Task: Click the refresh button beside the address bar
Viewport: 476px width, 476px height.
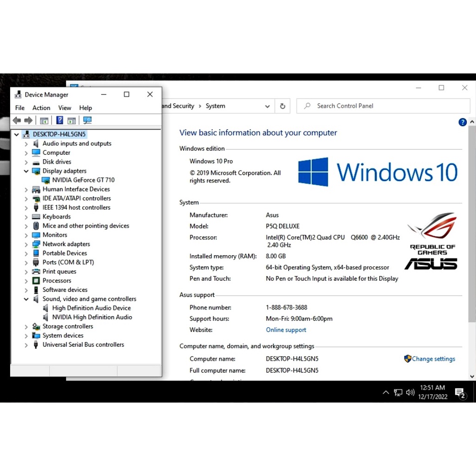Action: click(282, 106)
